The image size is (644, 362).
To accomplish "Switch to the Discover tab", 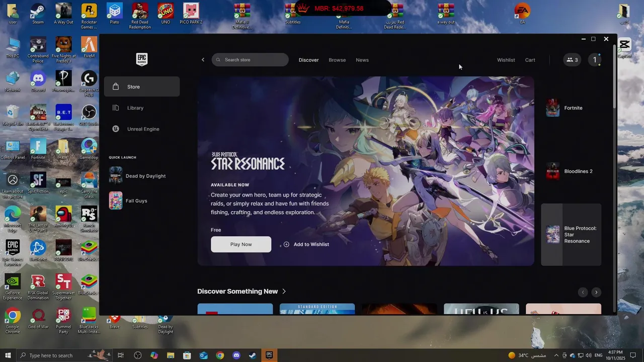I will pos(308,60).
